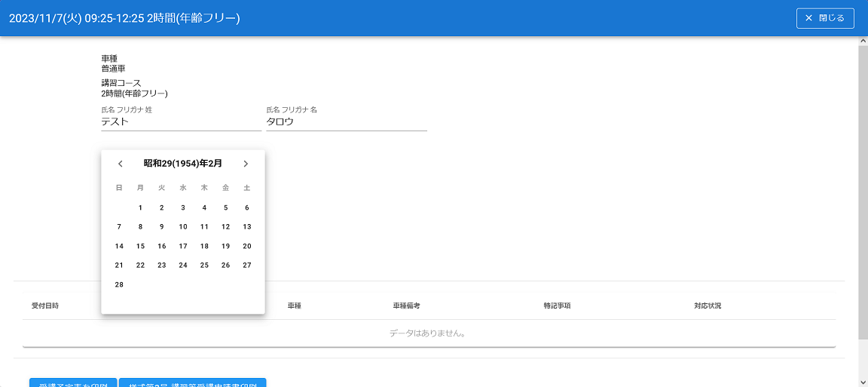Choose day 6 (Saturday) in calendar
This screenshot has width=868, height=387.
246,207
